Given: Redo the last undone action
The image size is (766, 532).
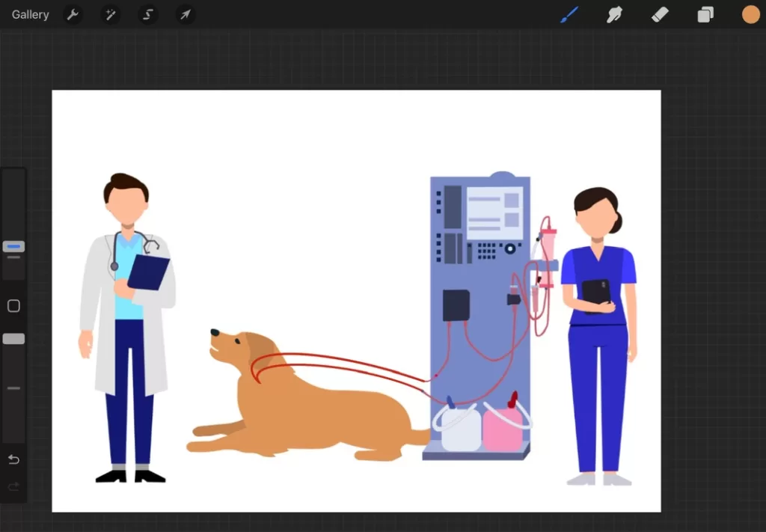Looking at the screenshot, I should 13,486.
